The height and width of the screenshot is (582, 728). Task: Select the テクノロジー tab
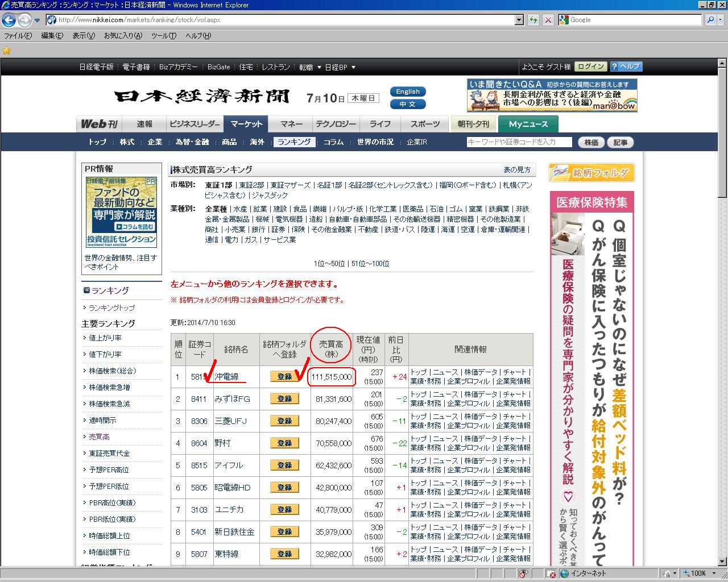[x=336, y=124]
